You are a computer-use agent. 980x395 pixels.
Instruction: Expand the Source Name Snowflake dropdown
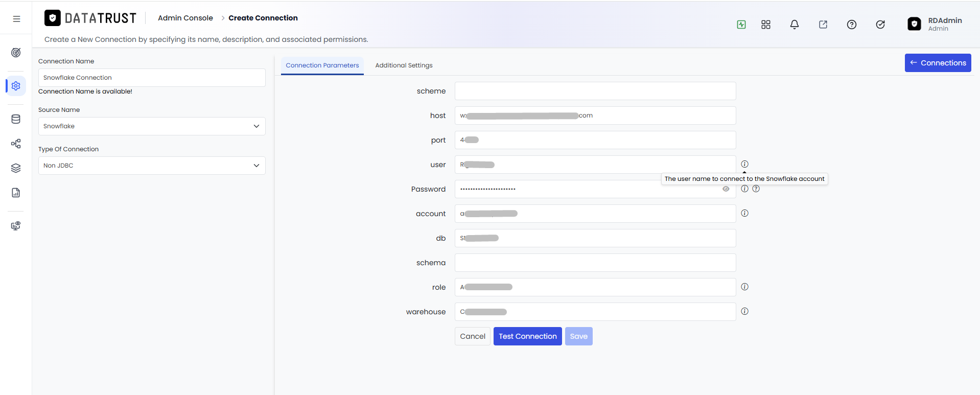[152, 126]
